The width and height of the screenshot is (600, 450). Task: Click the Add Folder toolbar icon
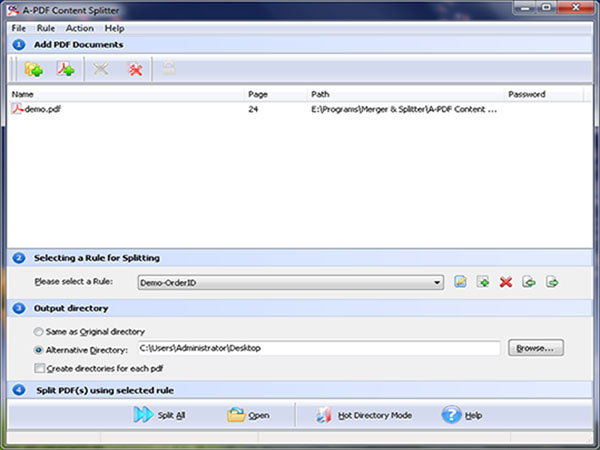pos(34,69)
